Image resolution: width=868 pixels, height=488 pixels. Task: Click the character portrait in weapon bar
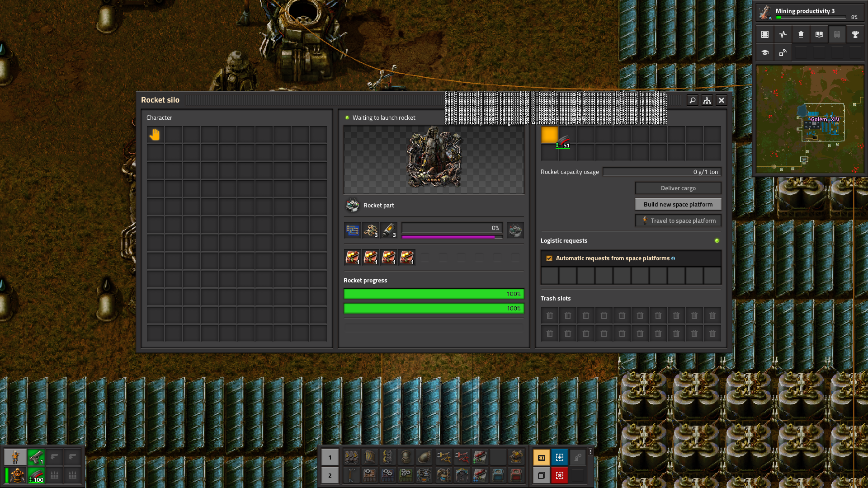click(x=15, y=457)
